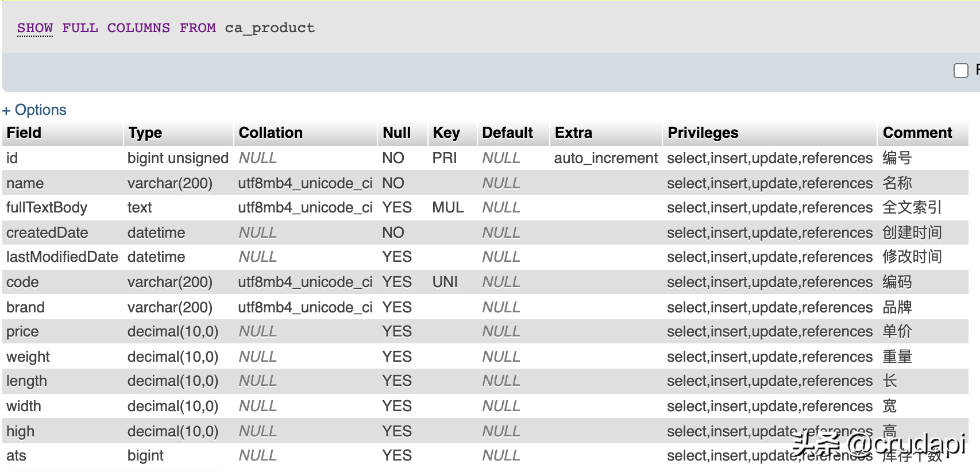Click the UNI key cell for code
The height and width of the screenshot is (472, 980).
445,282
